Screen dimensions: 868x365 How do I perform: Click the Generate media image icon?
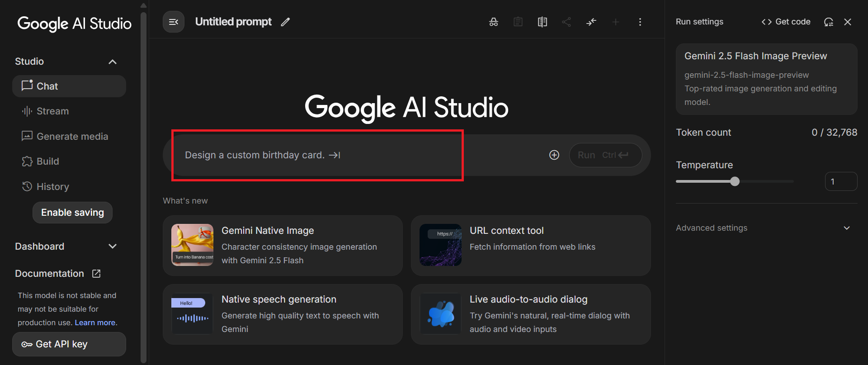(x=27, y=136)
